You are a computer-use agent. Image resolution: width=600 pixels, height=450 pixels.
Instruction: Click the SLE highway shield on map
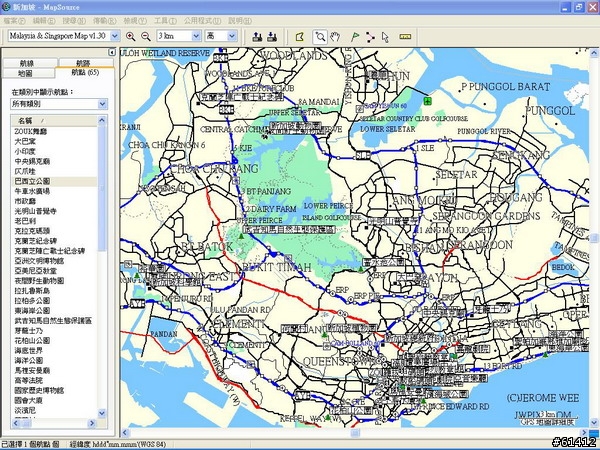tap(363, 155)
